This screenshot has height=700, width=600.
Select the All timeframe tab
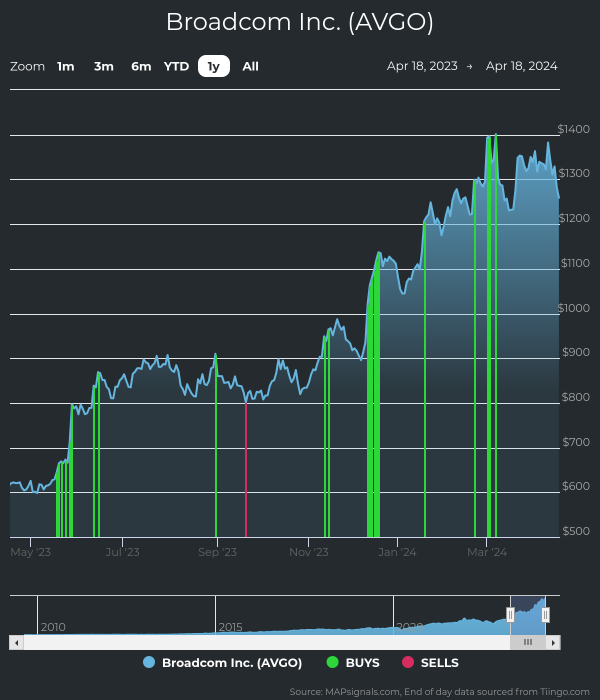coord(250,66)
